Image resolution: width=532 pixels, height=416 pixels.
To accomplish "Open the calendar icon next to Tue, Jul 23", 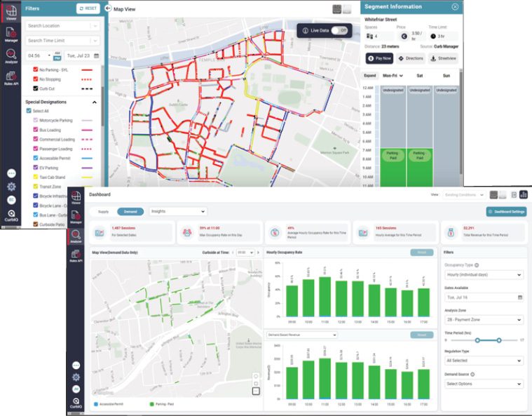I will click(x=96, y=55).
